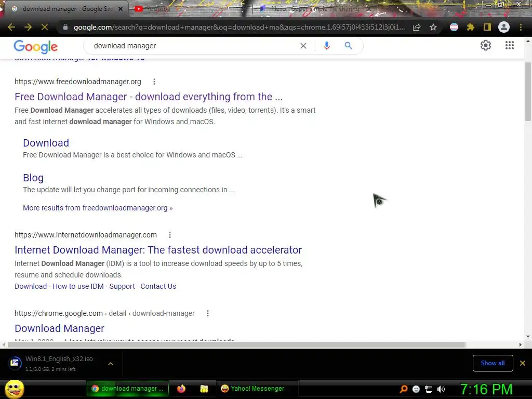Screen dimensions: 532x399
Task: Open the Chrome profile avatar
Action: pyautogui.click(x=504, y=27)
